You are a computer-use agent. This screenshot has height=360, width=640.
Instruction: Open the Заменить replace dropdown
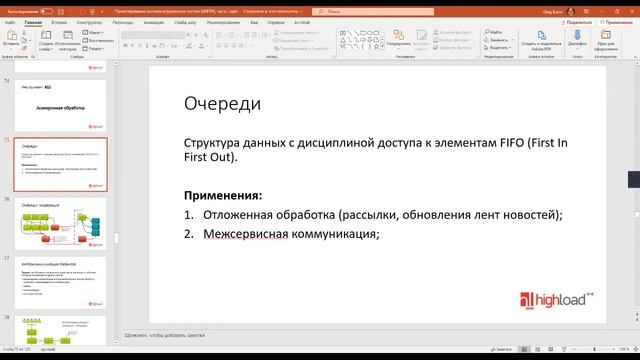click(499, 40)
